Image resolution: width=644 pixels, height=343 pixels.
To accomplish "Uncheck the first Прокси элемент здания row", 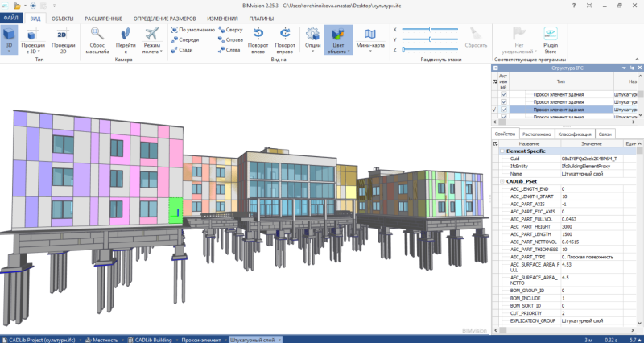I will [x=505, y=94].
